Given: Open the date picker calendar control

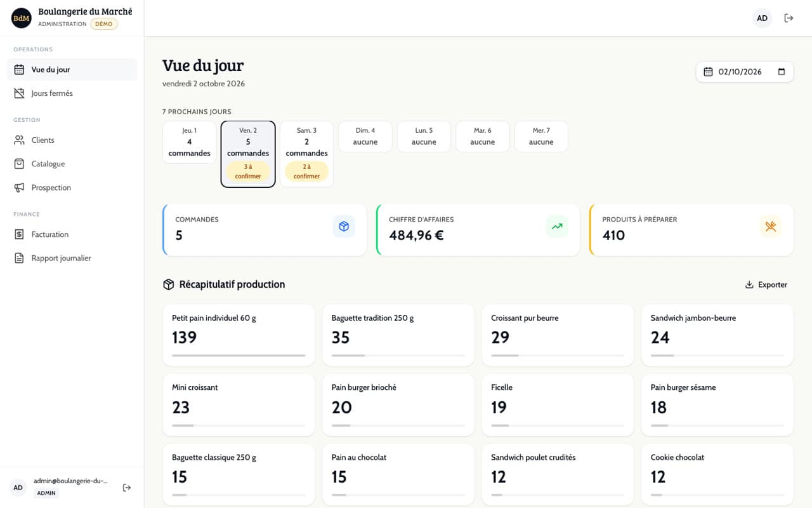Looking at the screenshot, I should [782, 72].
